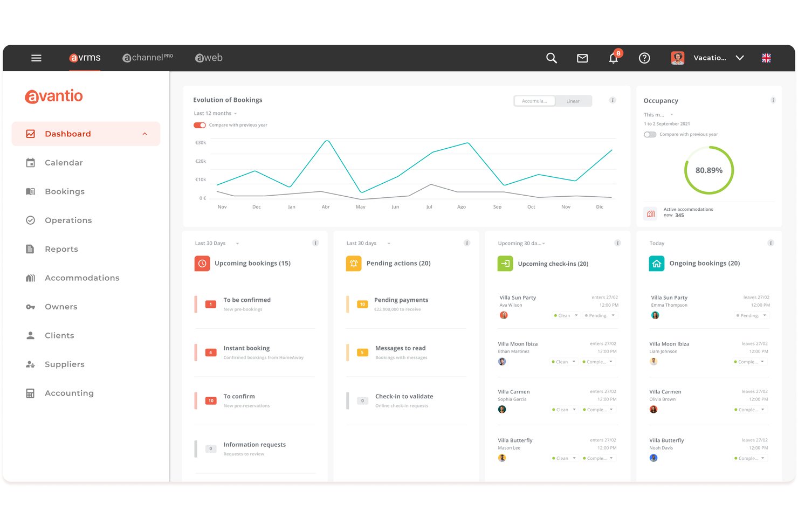Open the Last 12 months dropdown
The image size is (798, 532).
(x=215, y=113)
